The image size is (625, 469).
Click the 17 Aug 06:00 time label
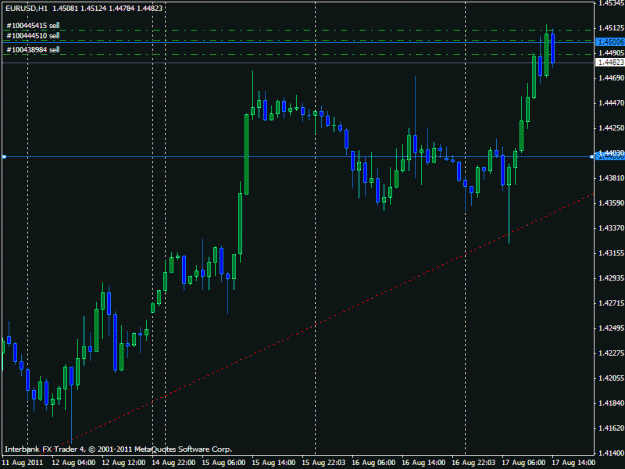coord(523,462)
